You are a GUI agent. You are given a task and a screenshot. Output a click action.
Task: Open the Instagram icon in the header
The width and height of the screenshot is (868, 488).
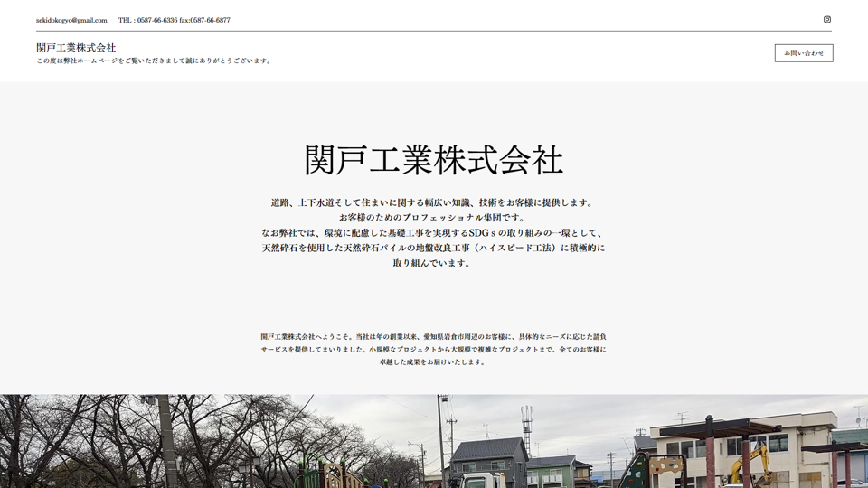pyautogui.click(x=826, y=19)
